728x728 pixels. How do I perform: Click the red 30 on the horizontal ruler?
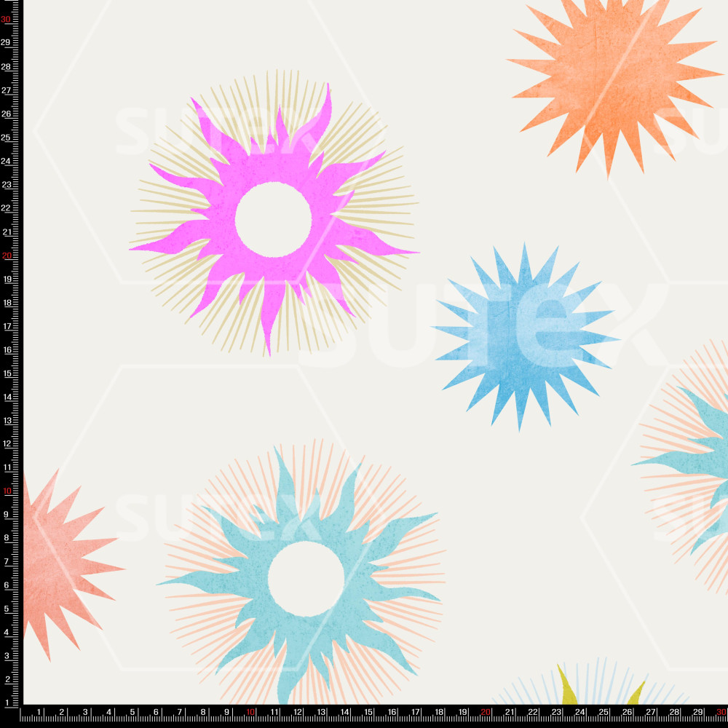click(x=721, y=712)
